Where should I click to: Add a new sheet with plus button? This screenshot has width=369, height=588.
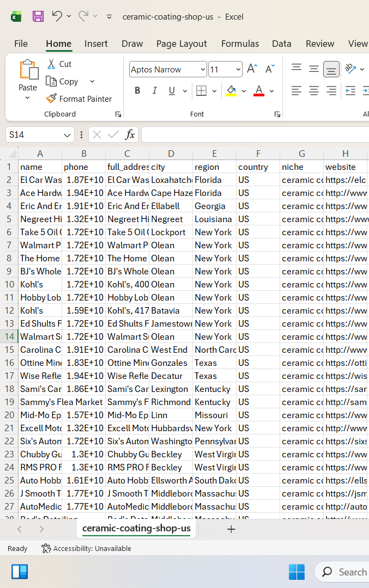[x=231, y=529]
